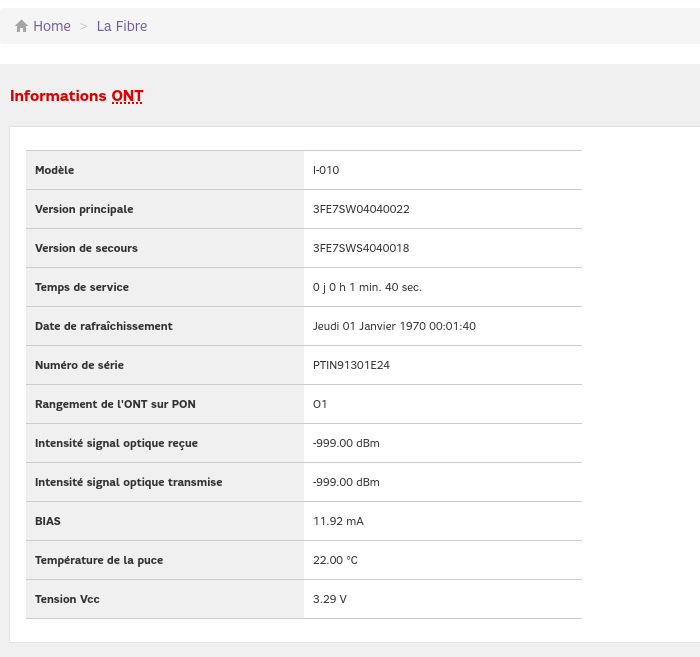
Task: Click the Modèle row label
Action: [54, 170]
